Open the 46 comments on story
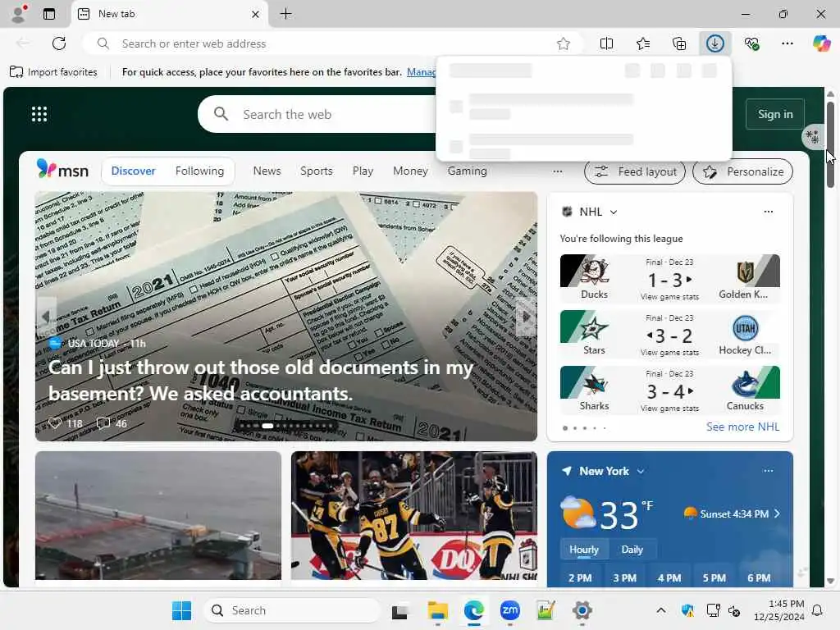Image resolution: width=840 pixels, height=630 pixels. (x=112, y=423)
